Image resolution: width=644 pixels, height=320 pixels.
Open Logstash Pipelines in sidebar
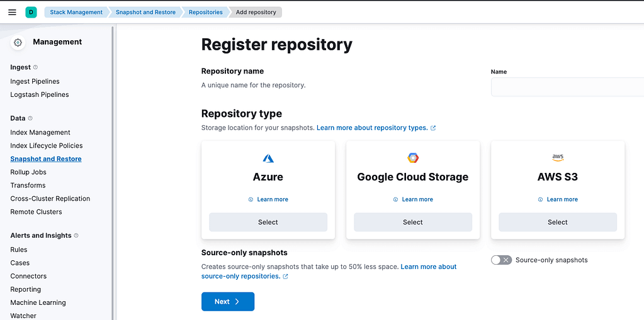[x=40, y=94]
